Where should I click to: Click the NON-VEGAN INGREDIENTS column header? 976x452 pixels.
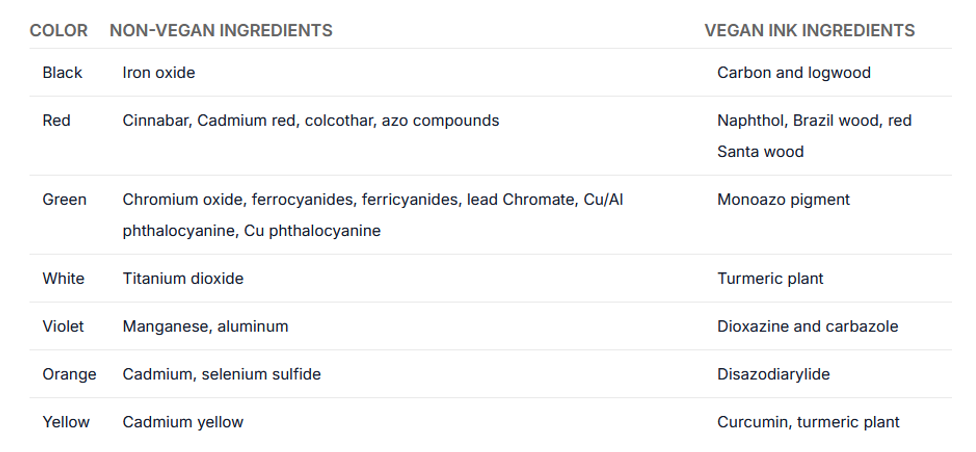click(221, 30)
